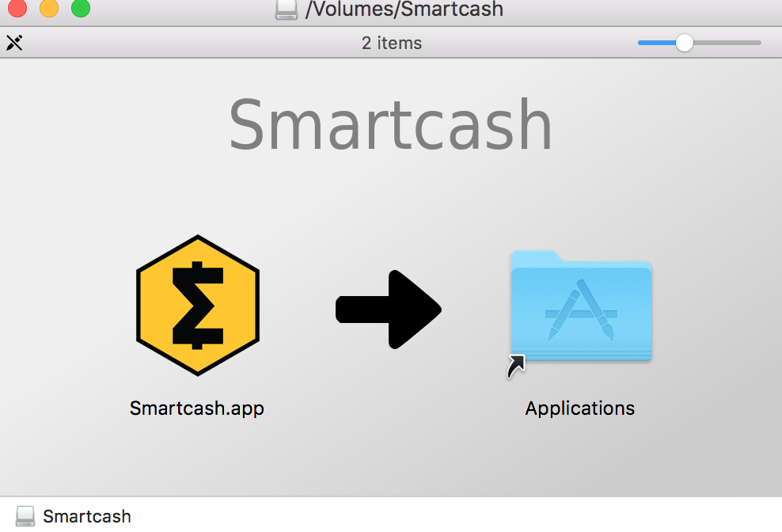This screenshot has width=782, height=532.
Task: Zoom window using green button
Action: tap(81, 7)
